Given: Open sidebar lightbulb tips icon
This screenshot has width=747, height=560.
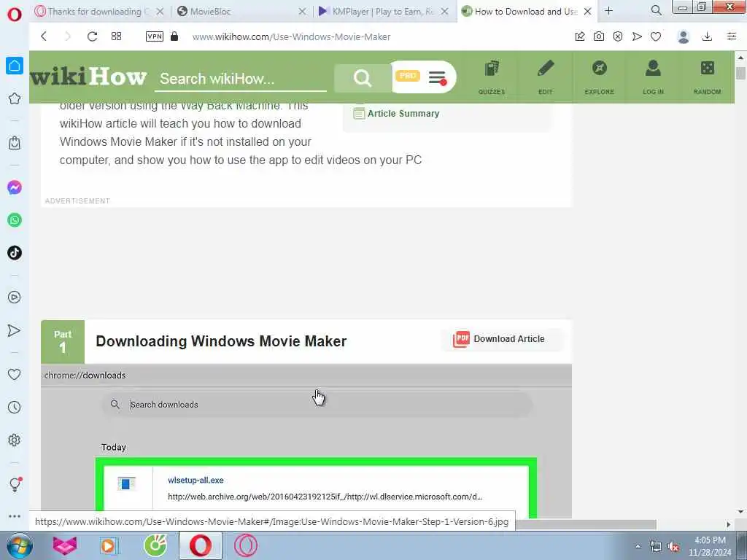Looking at the screenshot, I should pos(15,485).
